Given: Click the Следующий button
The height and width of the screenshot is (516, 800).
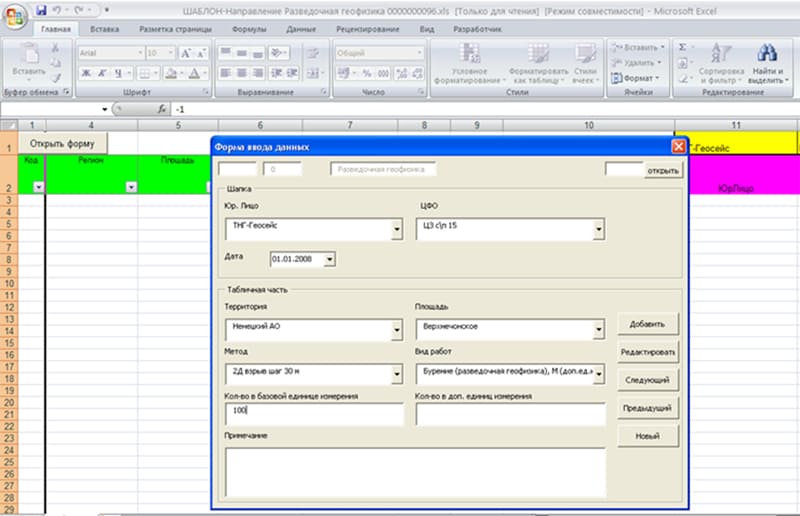Looking at the screenshot, I should pos(647,380).
